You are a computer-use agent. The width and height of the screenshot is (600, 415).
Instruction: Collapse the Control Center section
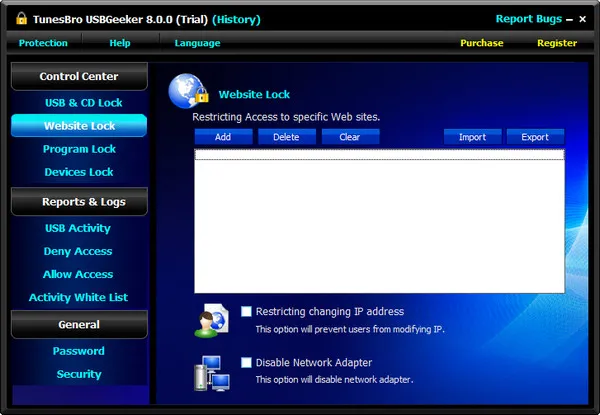[x=79, y=77]
